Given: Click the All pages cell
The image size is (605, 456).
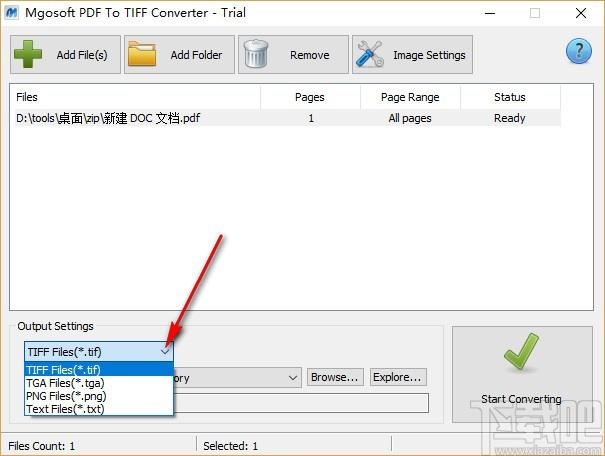Looking at the screenshot, I should click(x=410, y=118).
